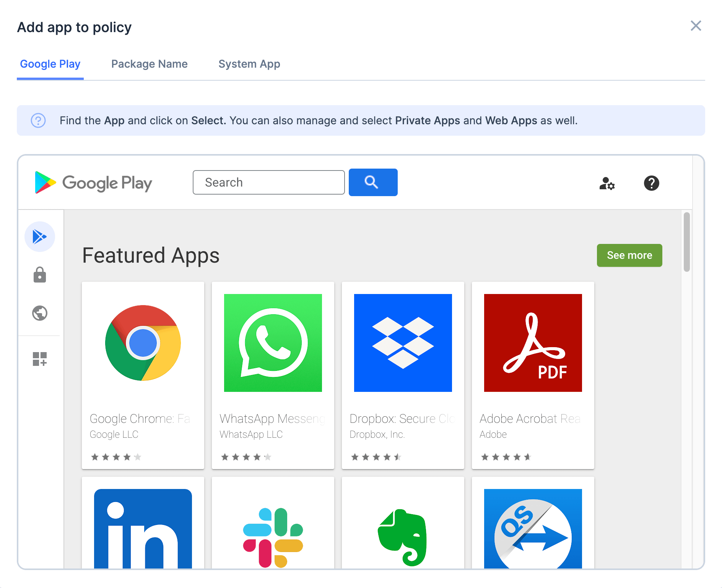Click the WhatsApp LLC developer name
722x588 pixels.
pos(251,434)
